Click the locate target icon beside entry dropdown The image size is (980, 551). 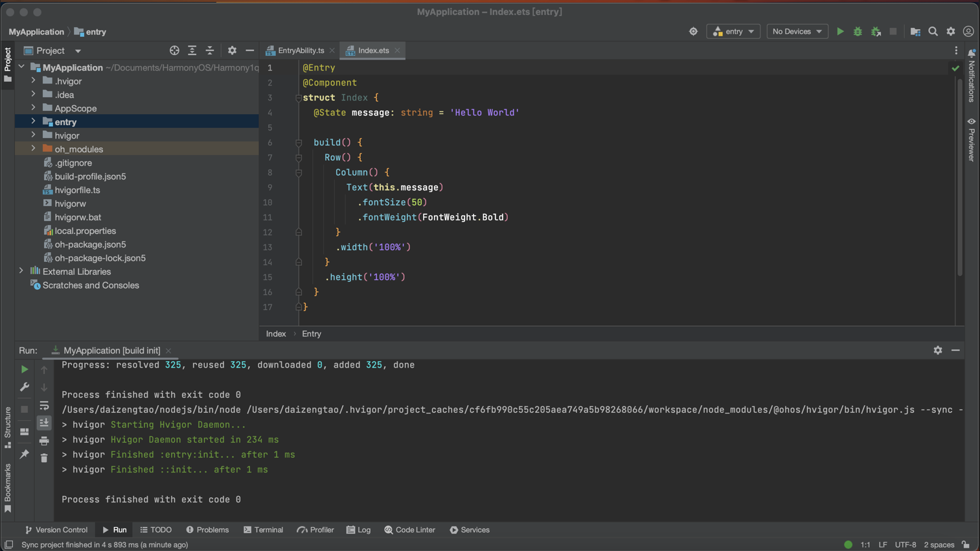point(693,31)
